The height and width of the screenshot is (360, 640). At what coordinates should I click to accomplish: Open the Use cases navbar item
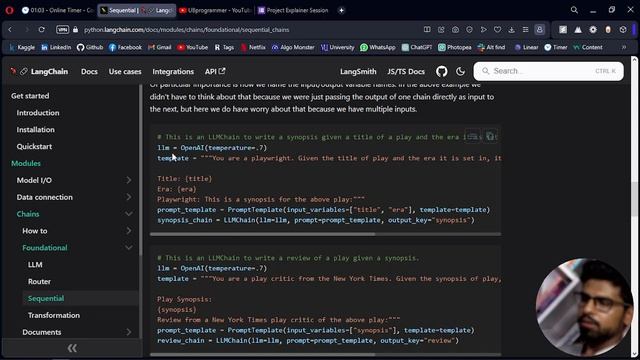(125, 71)
